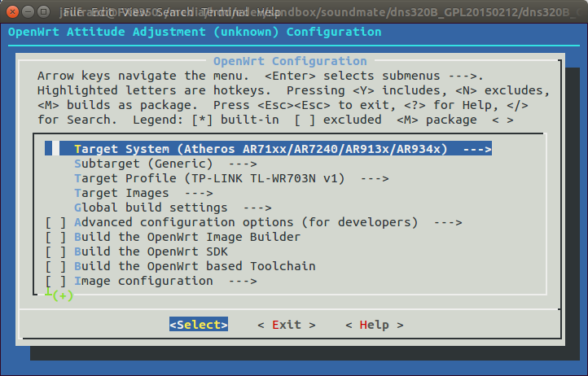Open the Subtarget (Generic) submenu
The height and width of the screenshot is (376, 588).
(x=165, y=164)
